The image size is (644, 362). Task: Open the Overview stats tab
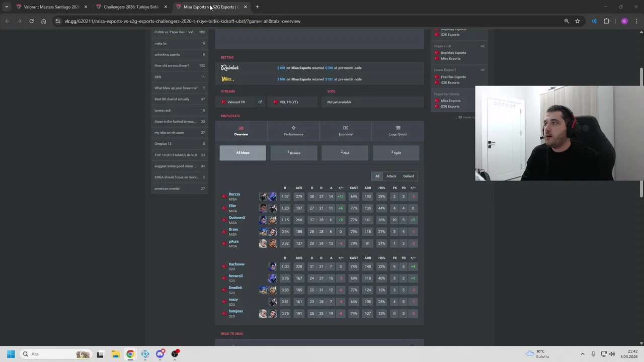pyautogui.click(x=241, y=131)
